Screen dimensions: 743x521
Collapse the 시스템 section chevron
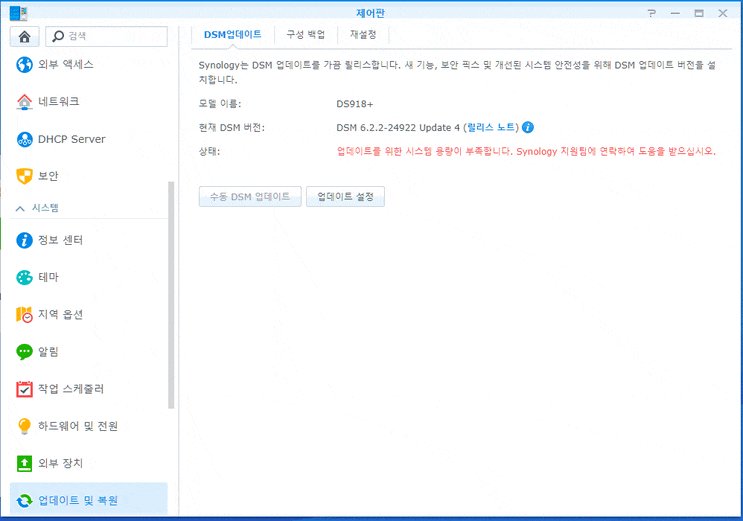20,208
